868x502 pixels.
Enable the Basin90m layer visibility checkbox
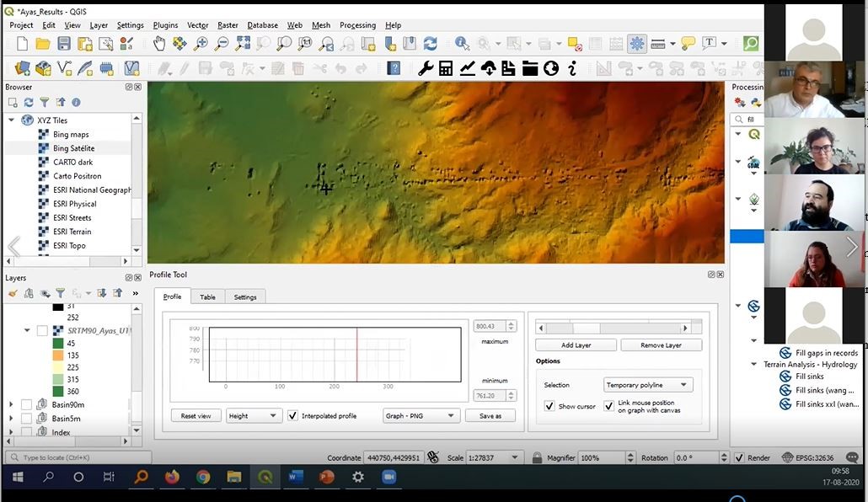26,405
